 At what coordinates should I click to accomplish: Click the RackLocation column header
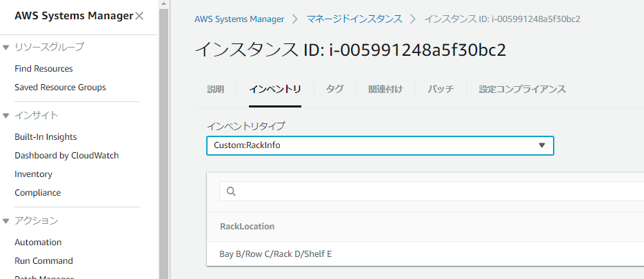pos(248,227)
